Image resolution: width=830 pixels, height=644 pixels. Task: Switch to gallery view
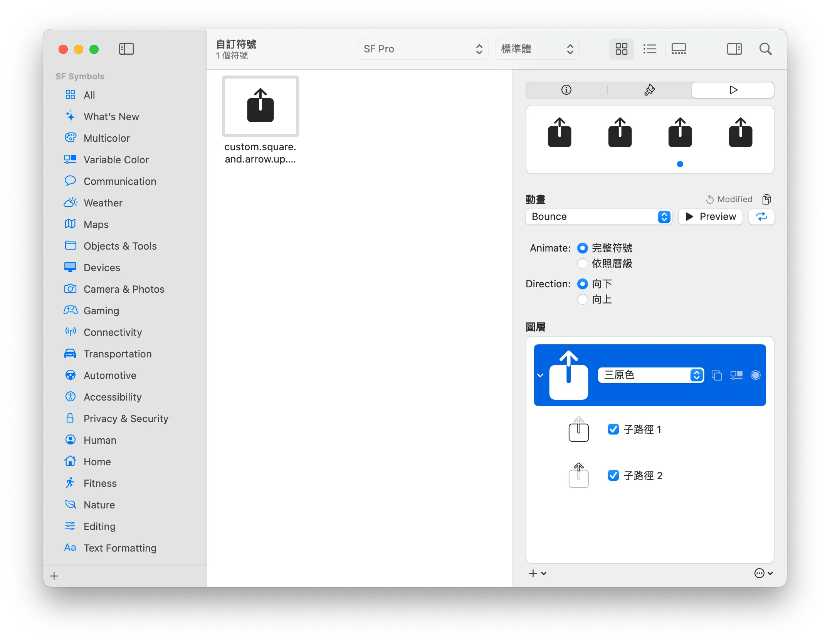pyautogui.click(x=679, y=49)
